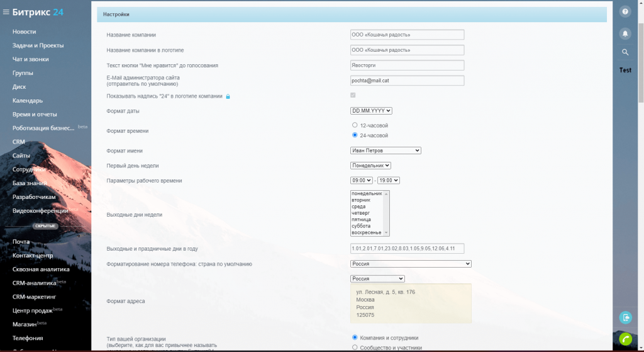Open Роботизация бизнес... menu item
The height and width of the screenshot is (352, 644).
(43, 128)
